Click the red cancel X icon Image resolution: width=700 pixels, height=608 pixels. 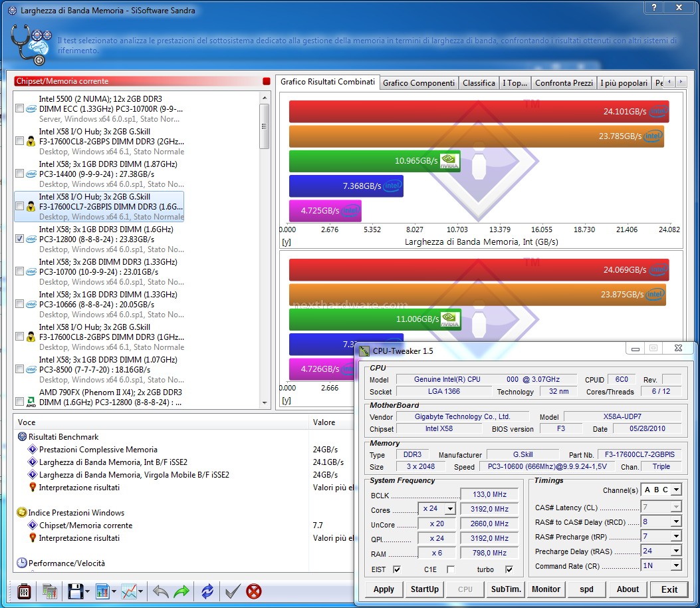point(253,591)
